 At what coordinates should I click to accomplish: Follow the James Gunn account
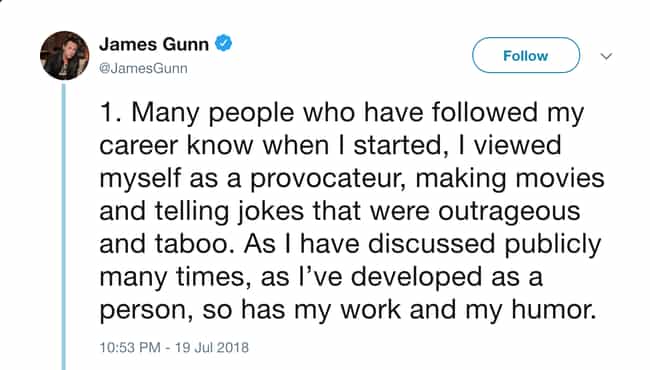coord(526,55)
